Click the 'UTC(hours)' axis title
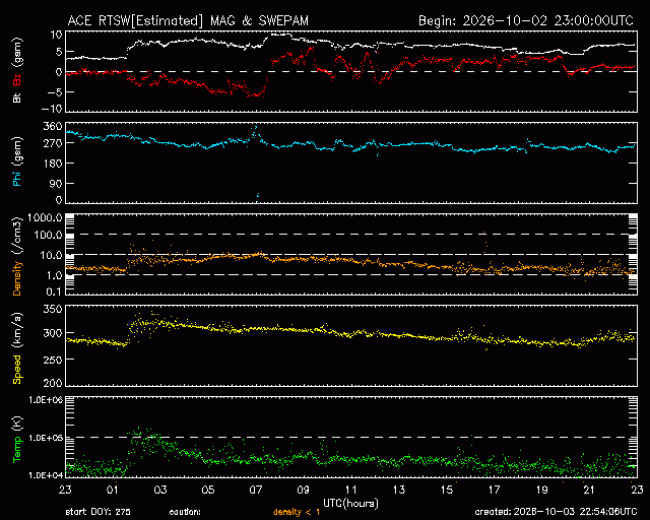The image size is (650, 520). click(351, 503)
